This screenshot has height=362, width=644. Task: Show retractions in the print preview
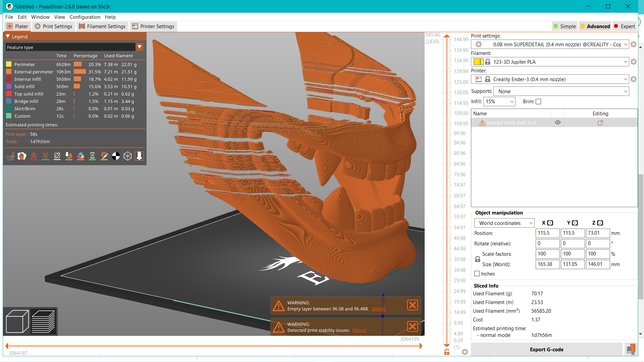tap(34, 156)
